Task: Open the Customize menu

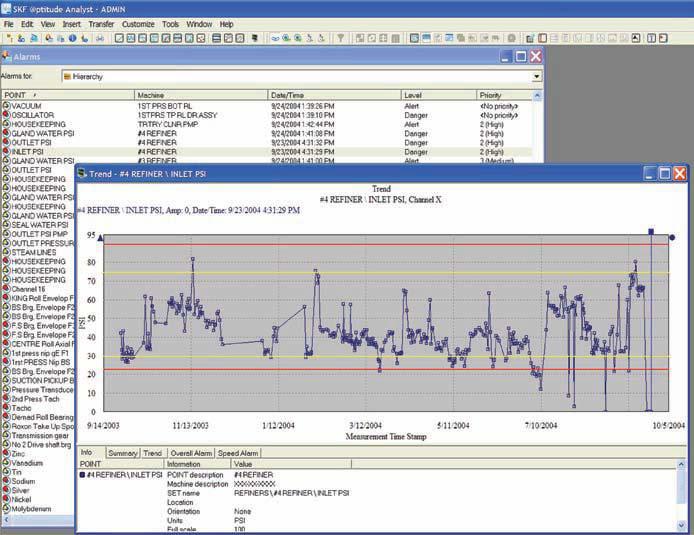Action: [138, 24]
